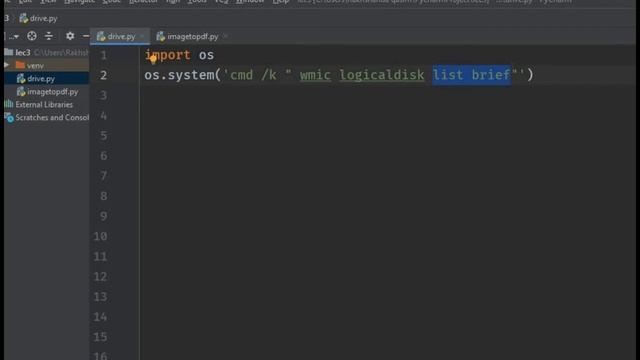The width and height of the screenshot is (640, 360).
Task: Click the locate opened file crosshair icon
Action: [32, 36]
